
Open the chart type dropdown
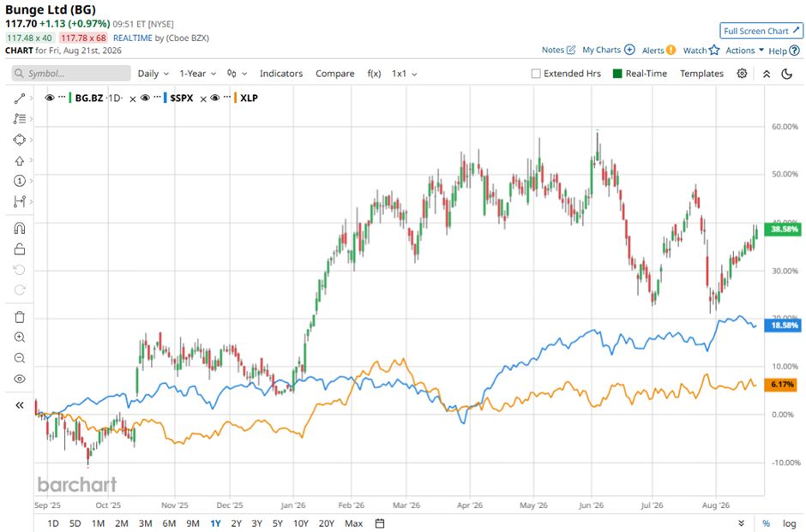tap(237, 74)
